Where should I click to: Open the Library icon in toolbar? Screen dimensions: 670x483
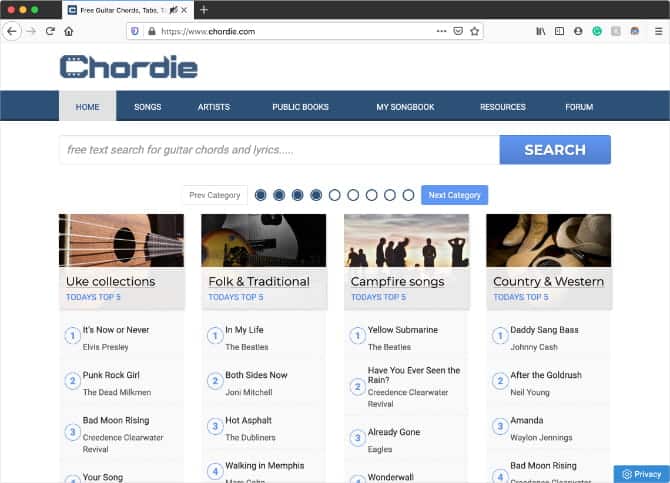pyautogui.click(x=541, y=31)
